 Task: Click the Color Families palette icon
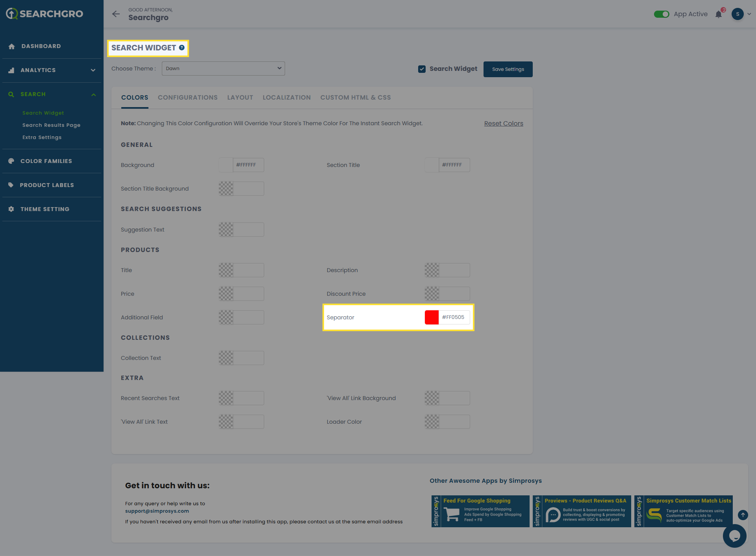pos(11,161)
